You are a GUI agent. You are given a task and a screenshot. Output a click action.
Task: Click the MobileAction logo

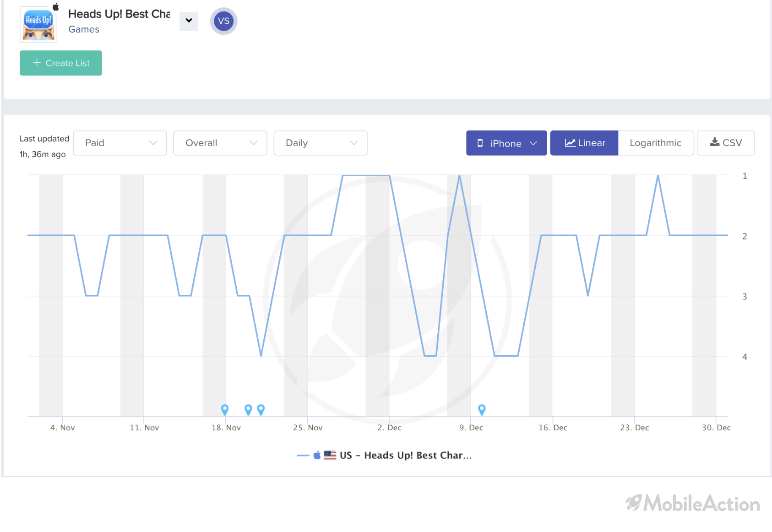point(693,503)
